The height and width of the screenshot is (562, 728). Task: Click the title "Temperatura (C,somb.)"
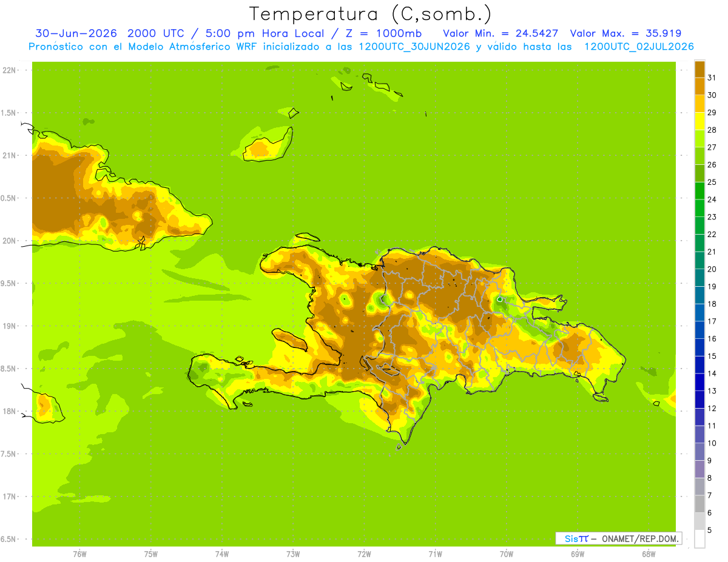pyautogui.click(x=369, y=15)
